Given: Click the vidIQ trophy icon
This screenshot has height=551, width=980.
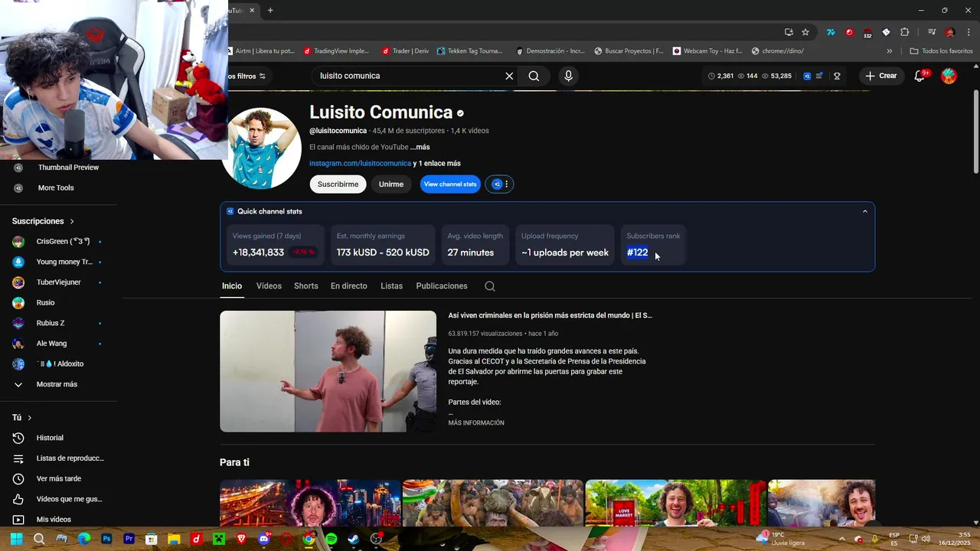Looking at the screenshot, I should pyautogui.click(x=837, y=76).
